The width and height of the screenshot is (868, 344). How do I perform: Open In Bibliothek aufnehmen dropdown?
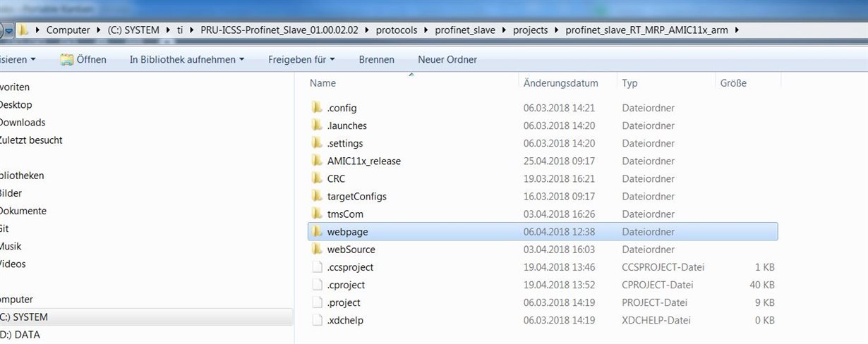click(x=187, y=59)
